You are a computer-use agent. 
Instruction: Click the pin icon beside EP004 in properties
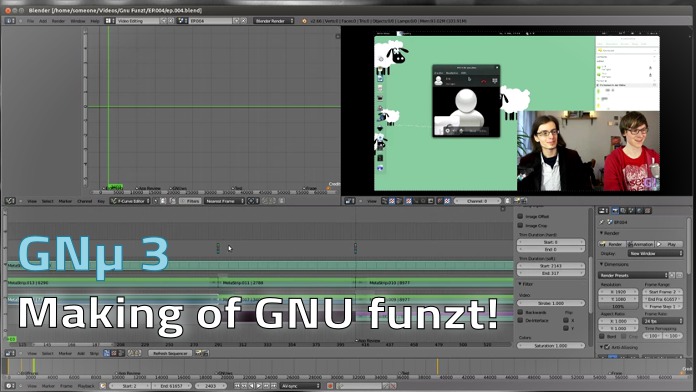tap(602, 222)
